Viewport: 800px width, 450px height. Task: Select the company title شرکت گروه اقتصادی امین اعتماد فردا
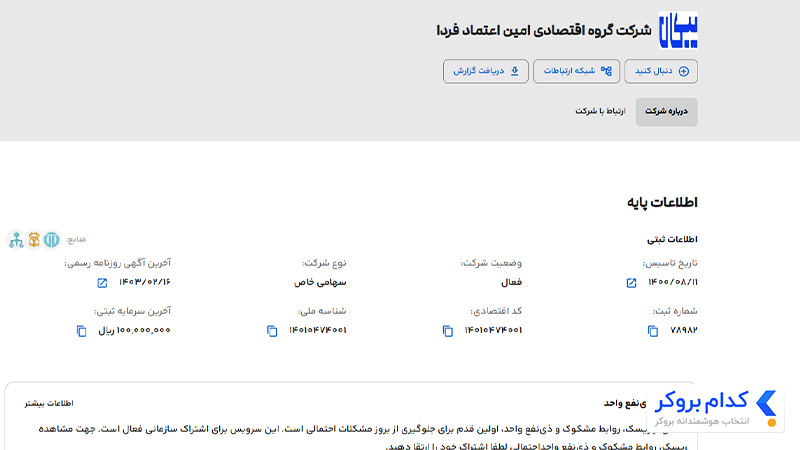point(544,31)
